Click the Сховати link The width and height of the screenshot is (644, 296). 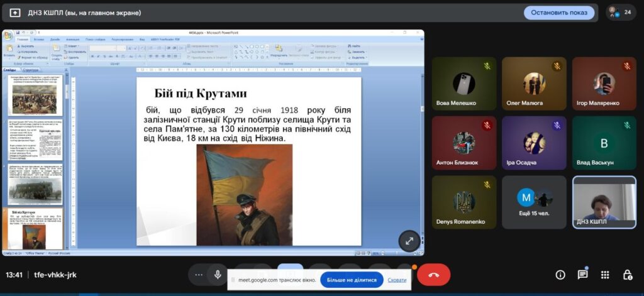(x=397, y=280)
